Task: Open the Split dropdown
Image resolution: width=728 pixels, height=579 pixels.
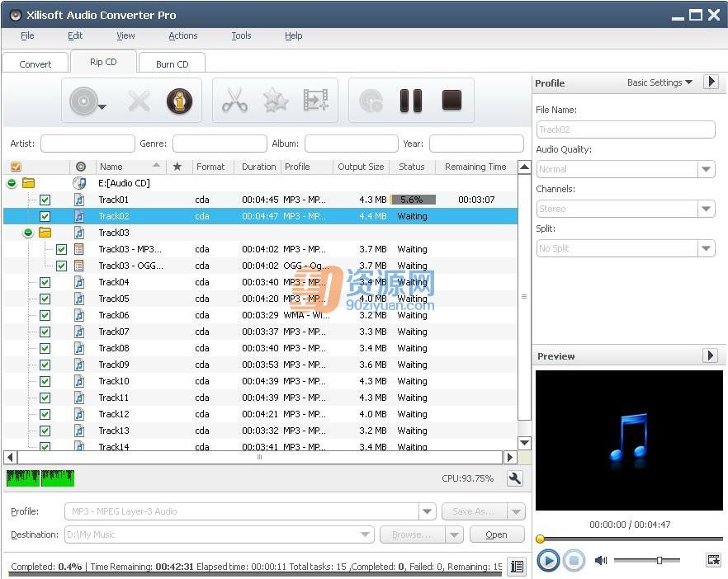Action: click(706, 248)
